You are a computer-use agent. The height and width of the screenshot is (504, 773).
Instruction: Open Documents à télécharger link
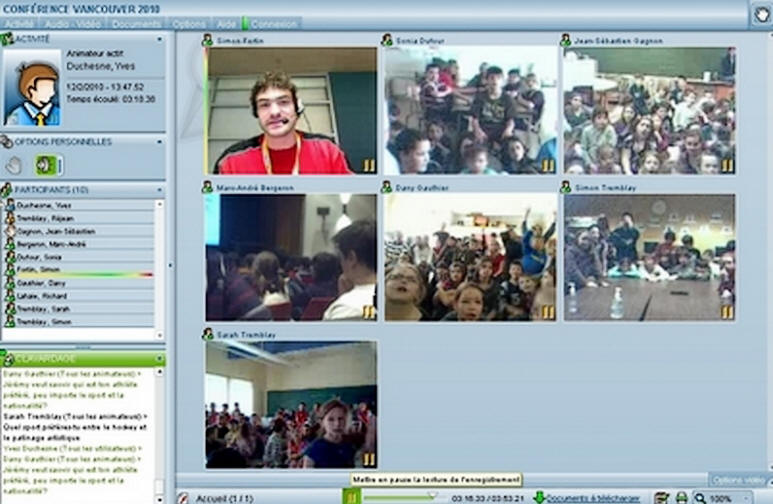point(594,498)
